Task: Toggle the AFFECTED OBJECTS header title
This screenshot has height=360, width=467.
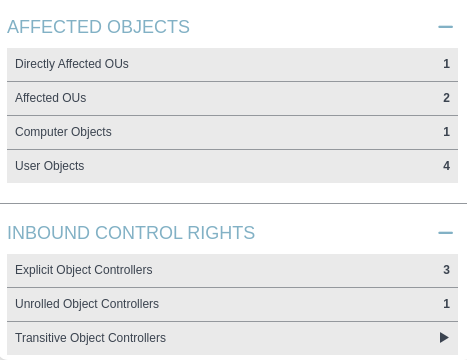Action: click(98, 27)
